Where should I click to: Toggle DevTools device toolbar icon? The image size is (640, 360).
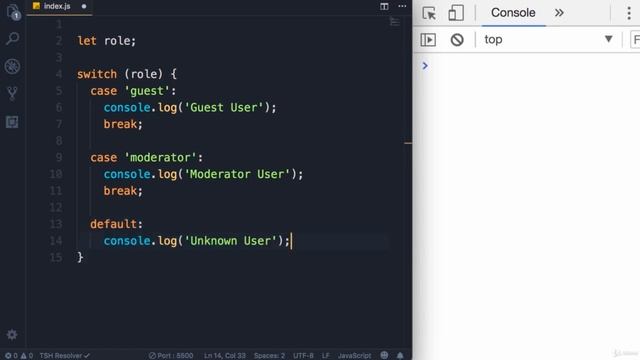456,13
